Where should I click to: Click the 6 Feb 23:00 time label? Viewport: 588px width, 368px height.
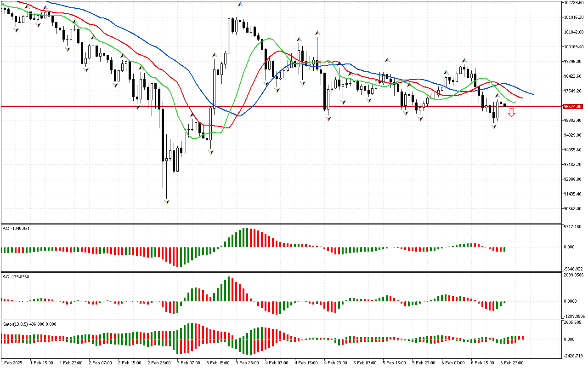pyautogui.click(x=511, y=362)
